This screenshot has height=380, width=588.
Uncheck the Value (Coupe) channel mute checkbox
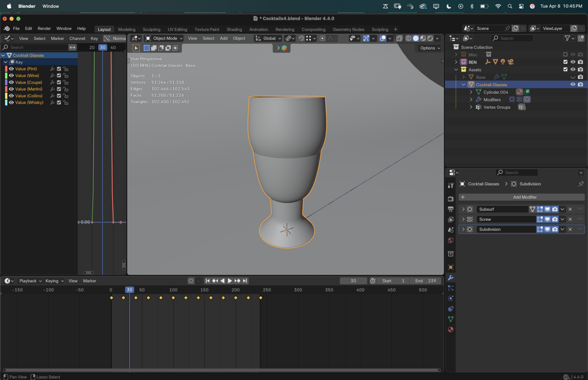pyautogui.click(x=59, y=83)
